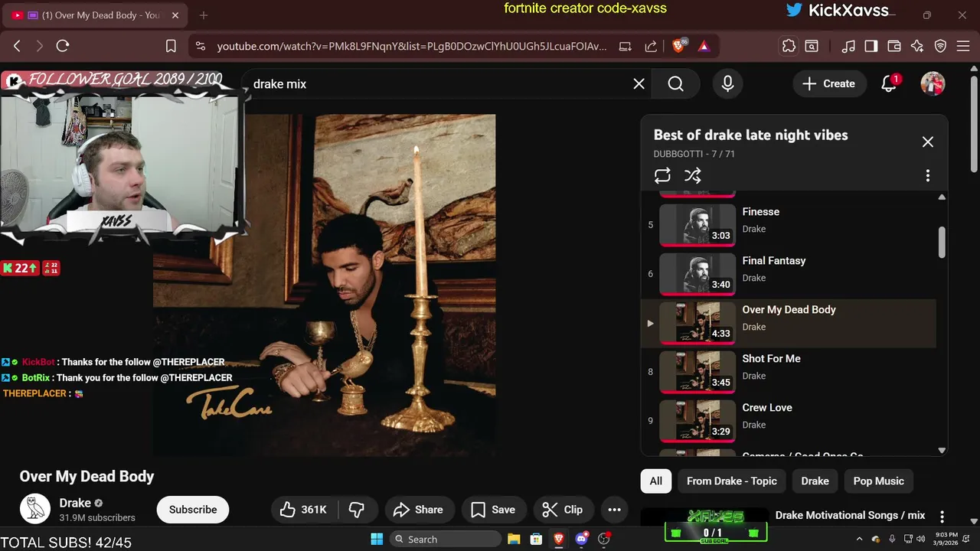Image resolution: width=980 pixels, height=551 pixels.
Task: Open the taskbar volume speaker icon
Action: click(920, 540)
